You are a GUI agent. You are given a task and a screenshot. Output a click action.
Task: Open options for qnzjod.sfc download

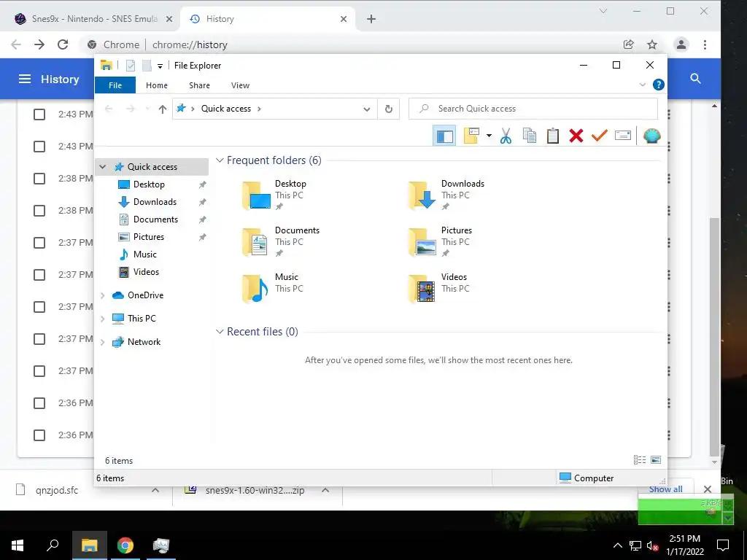[155, 490]
